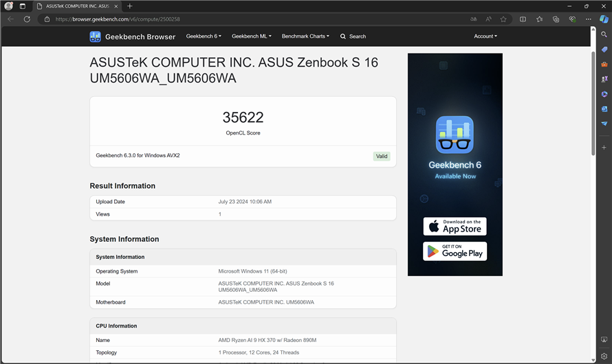Click the Views row label

point(102,214)
